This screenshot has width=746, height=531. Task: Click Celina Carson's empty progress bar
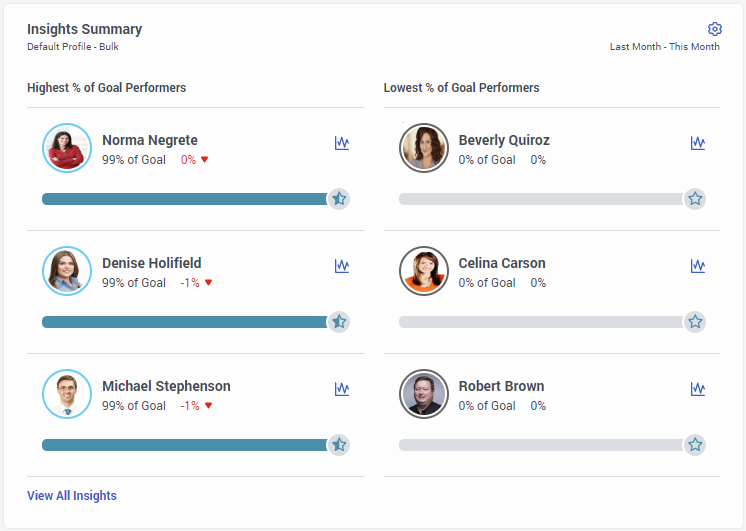click(540, 322)
